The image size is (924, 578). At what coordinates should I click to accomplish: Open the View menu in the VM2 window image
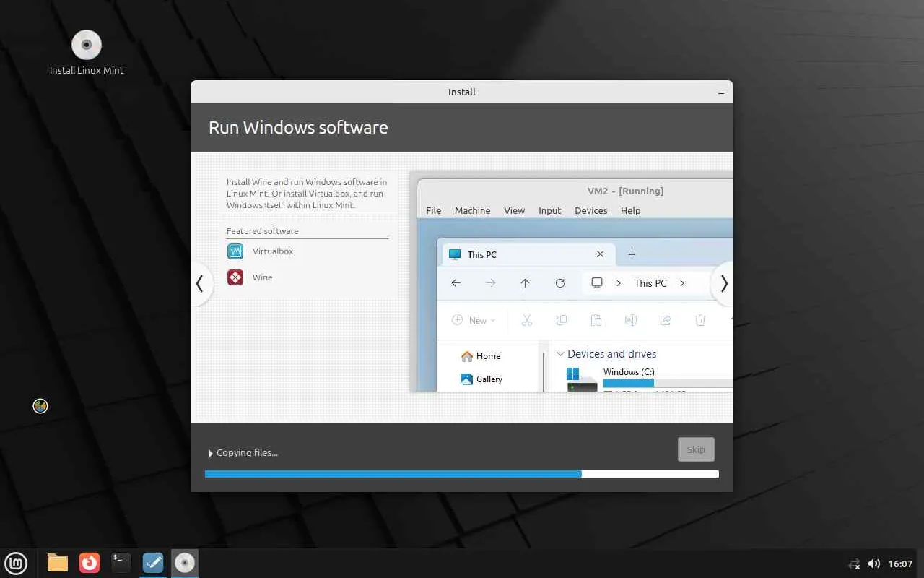coord(515,210)
